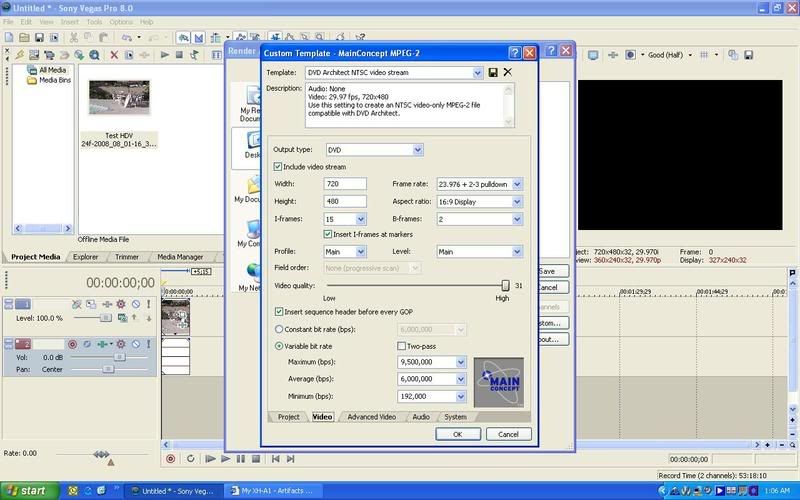The height and width of the screenshot is (500, 800).
Task: Click the Windows start button
Action: tap(29, 491)
